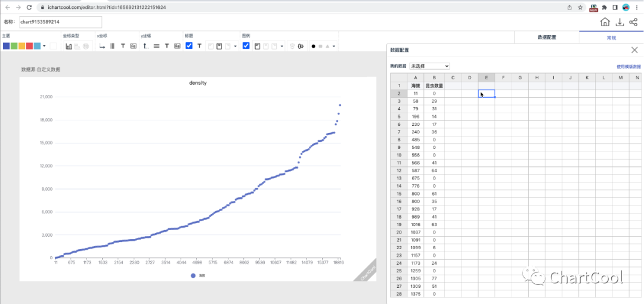This screenshot has height=304, width=644.
Task: Click the download chart icon
Action: click(x=620, y=22)
